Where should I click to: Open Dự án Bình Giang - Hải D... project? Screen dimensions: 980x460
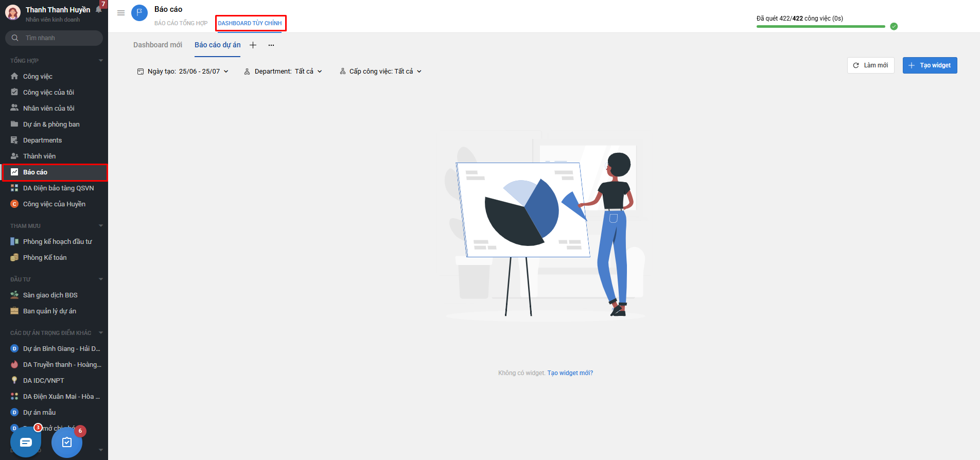(54, 348)
